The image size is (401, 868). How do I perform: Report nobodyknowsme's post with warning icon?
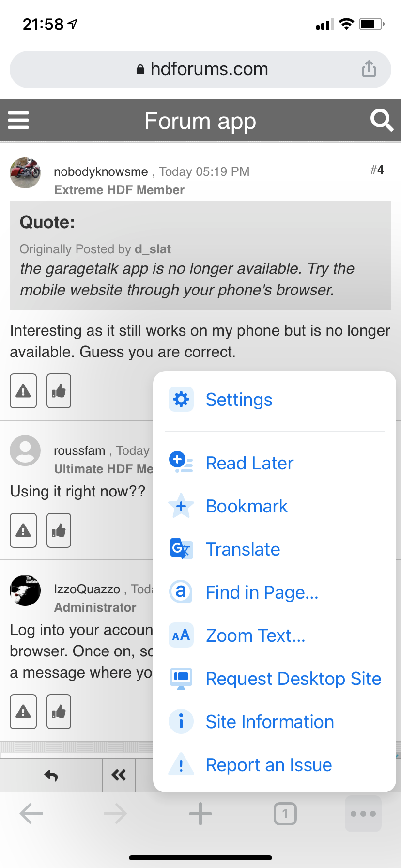click(23, 391)
